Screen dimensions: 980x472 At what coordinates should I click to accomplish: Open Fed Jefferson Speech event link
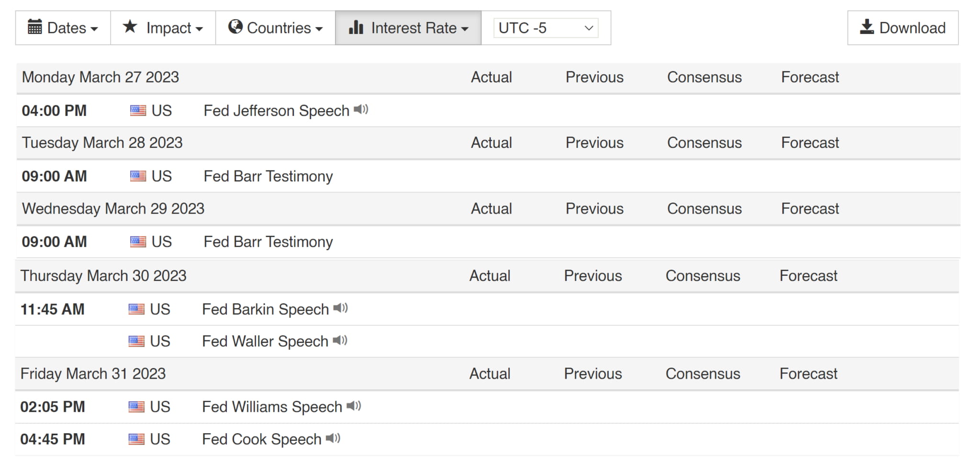click(x=276, y=111)
